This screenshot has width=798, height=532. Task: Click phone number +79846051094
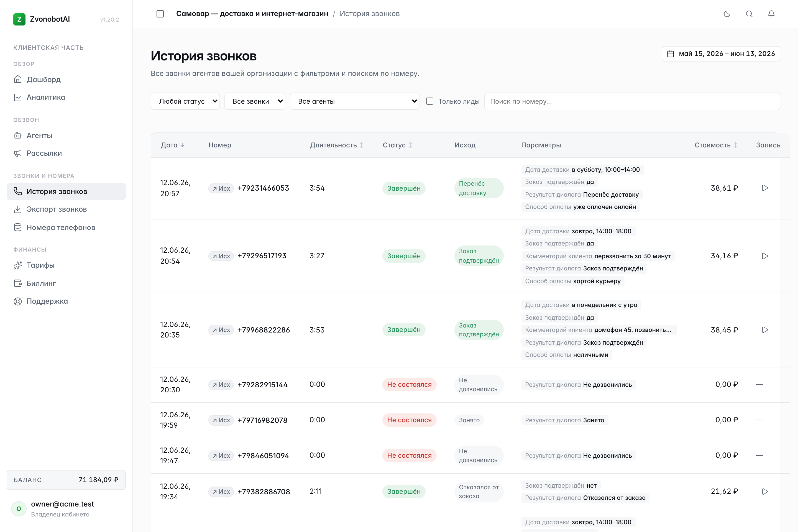tap(263, 456)
